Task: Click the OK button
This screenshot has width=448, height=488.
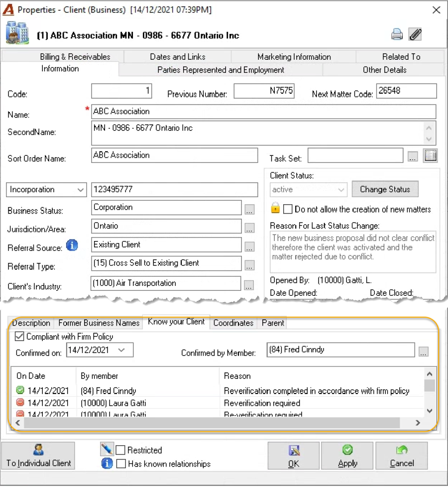Action: pyautogui.click(x=294, y=456)
